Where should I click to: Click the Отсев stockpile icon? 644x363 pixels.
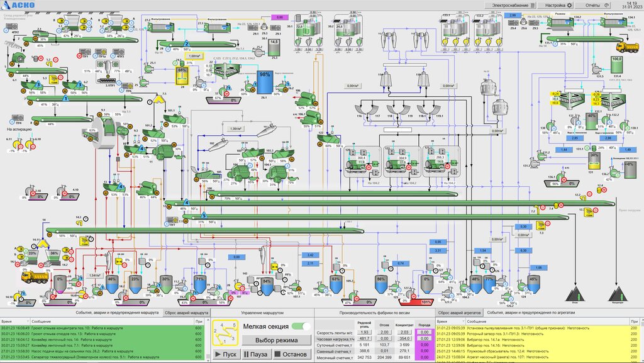point(575,294)
